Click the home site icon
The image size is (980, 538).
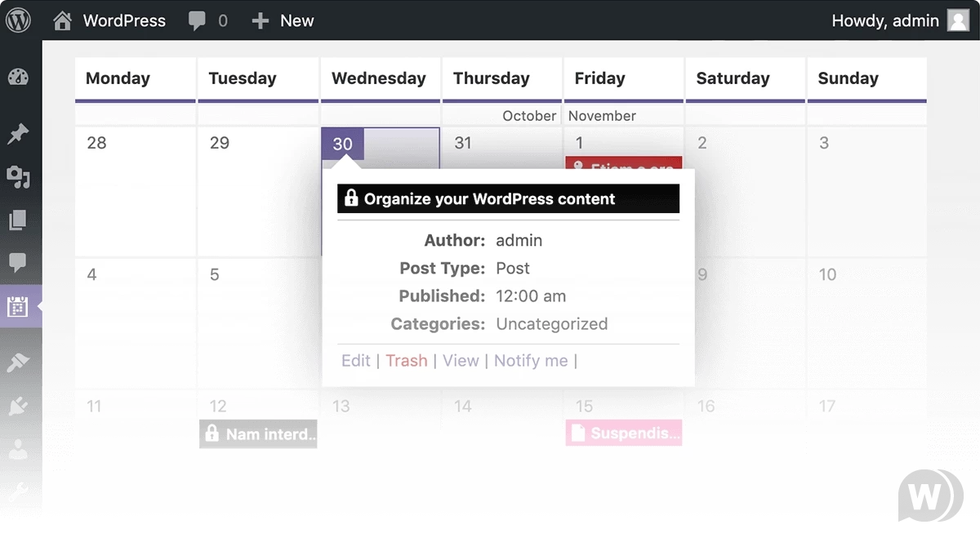(62, 20)
